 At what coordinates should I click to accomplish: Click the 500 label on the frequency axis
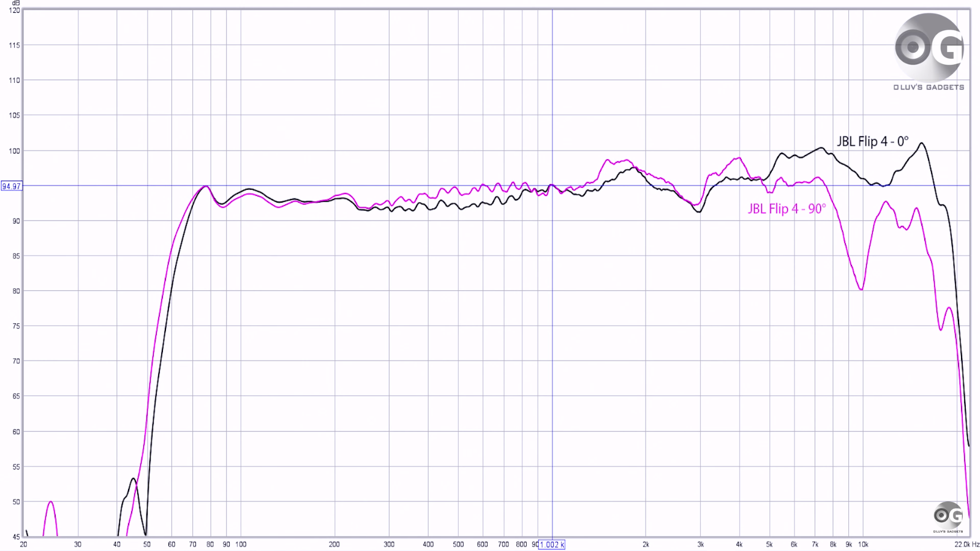click(458, 544)
